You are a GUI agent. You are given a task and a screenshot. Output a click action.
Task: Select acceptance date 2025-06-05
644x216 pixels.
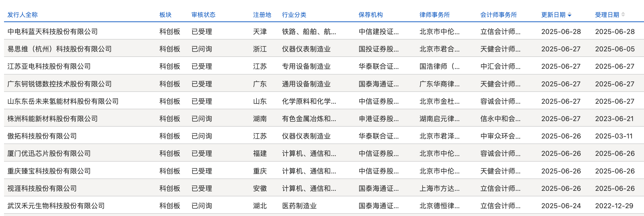pyautogui.click(x=615, y=49)
